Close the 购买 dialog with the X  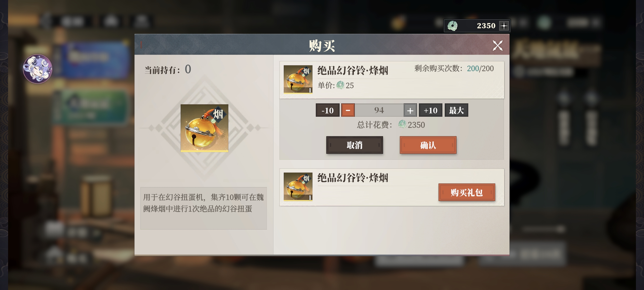(x=497, y=46)
